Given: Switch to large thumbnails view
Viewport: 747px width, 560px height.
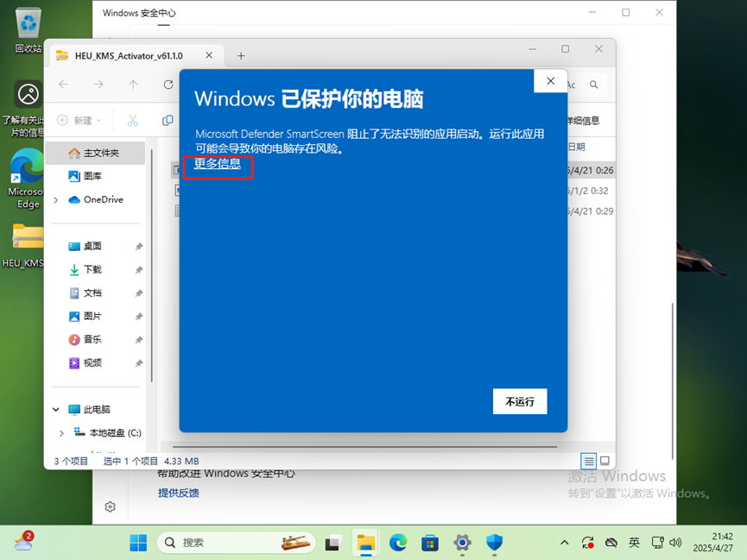Looking at the screenshot, I should [605, 461].
